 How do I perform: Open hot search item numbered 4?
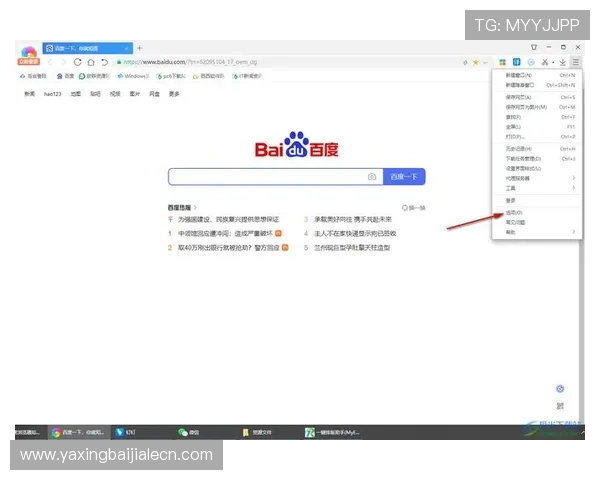click(355, 233)
